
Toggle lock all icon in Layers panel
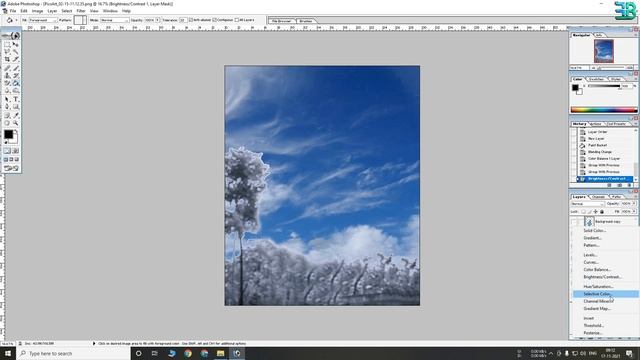(602, 212)
